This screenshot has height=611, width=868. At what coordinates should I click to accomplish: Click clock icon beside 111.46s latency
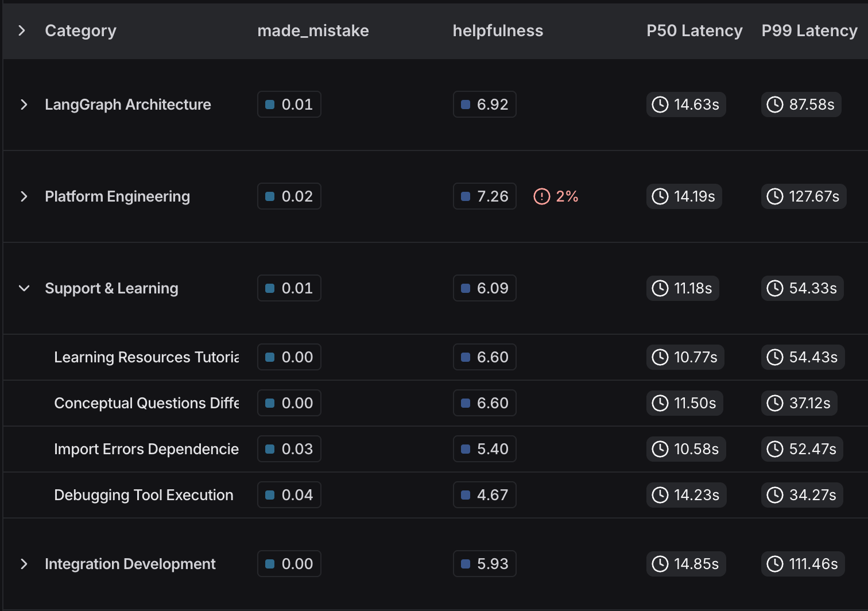point(775,564)
